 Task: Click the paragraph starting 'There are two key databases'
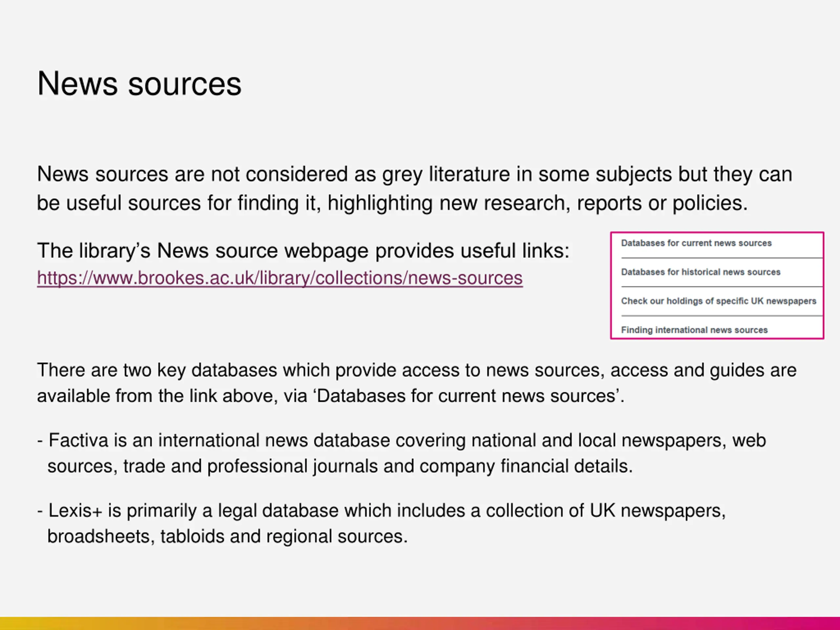coord(417,383)
